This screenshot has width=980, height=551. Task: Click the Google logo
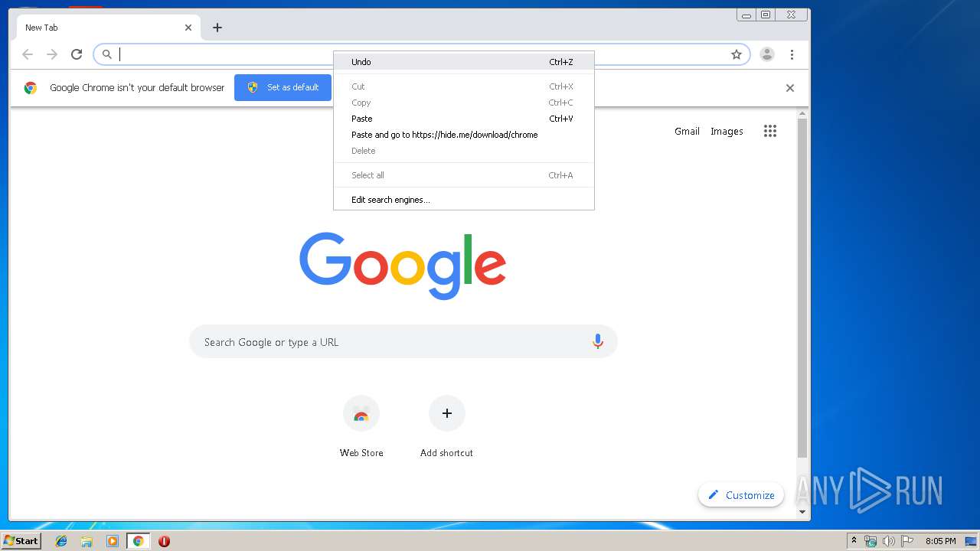(x=403, y=266)
